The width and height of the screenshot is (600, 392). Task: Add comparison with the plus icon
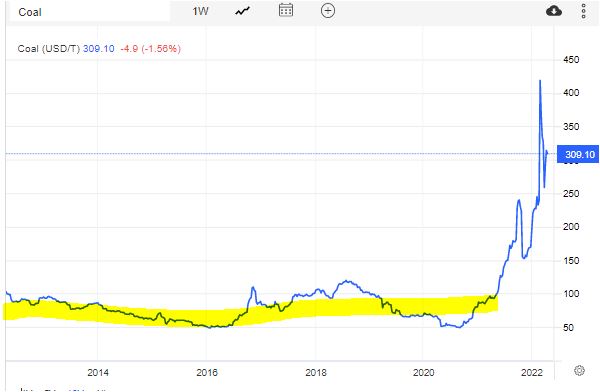pos(328,10)
